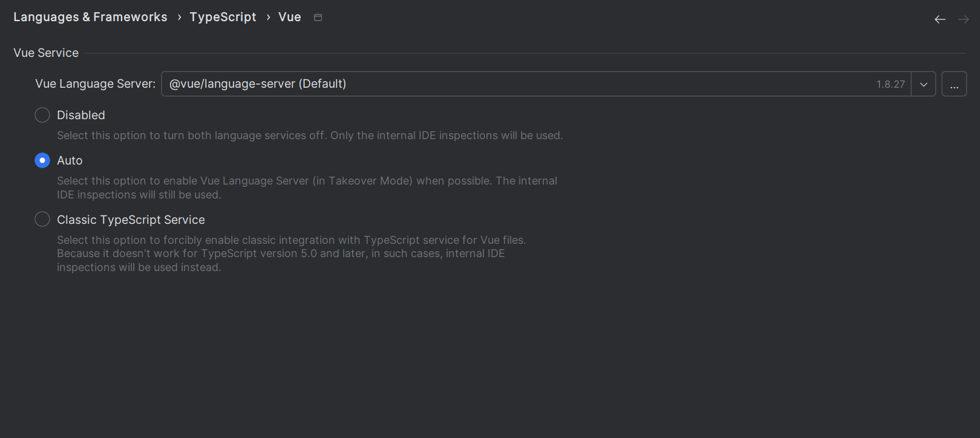This screenshot has width=980, height=438.
Task: Click the chevron separator before Vue breadcrumb
Action: click(x=268, y=18)
